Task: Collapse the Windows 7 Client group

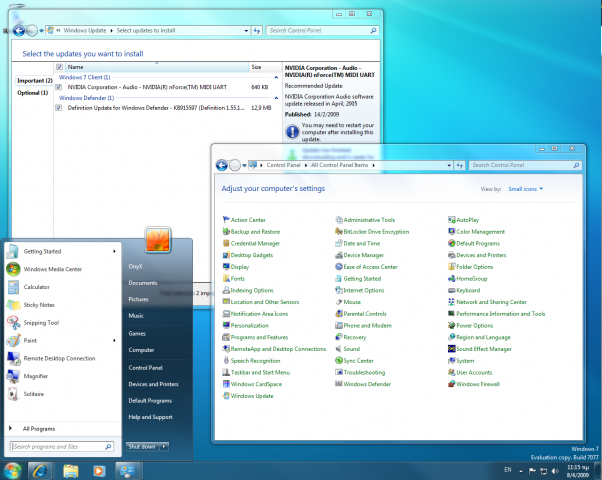Action: click(x=276, y=78)
